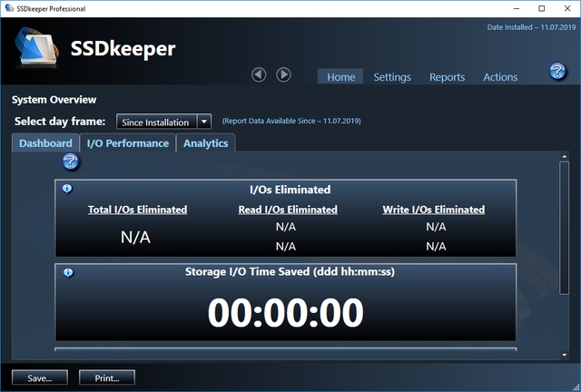Open help via top-right question mark icon
The height and width of the screenshot is (392, 581).
pyautogui.click(x=558, y=73)
